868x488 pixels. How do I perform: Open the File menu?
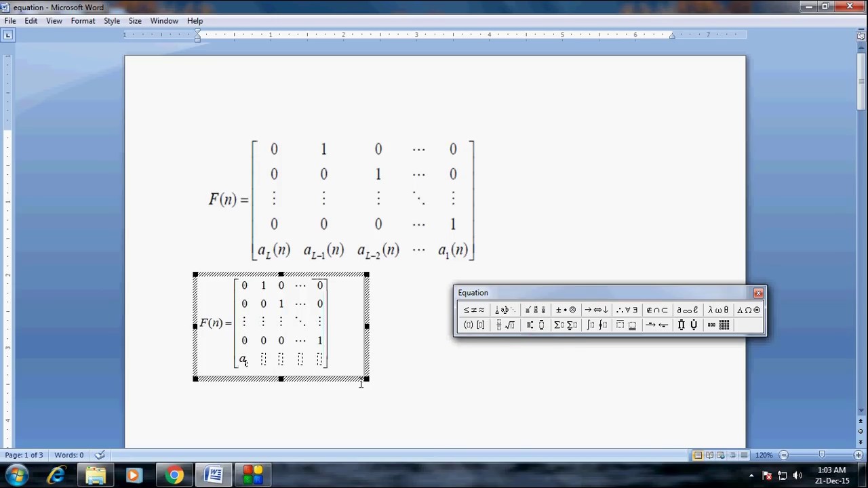click(x=10, y=21)
